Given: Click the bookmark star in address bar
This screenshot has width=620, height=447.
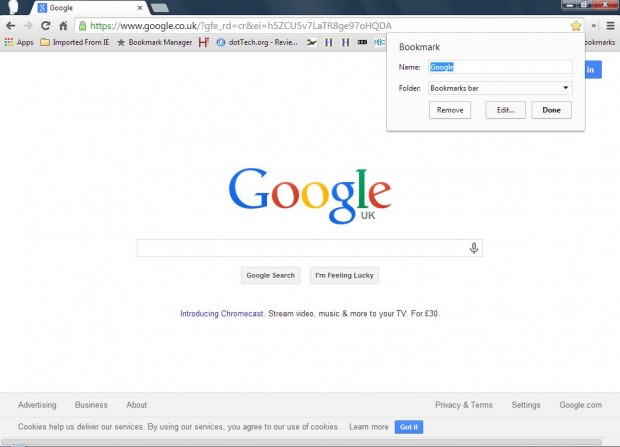Looking at the screenshot, I should 576,25.
